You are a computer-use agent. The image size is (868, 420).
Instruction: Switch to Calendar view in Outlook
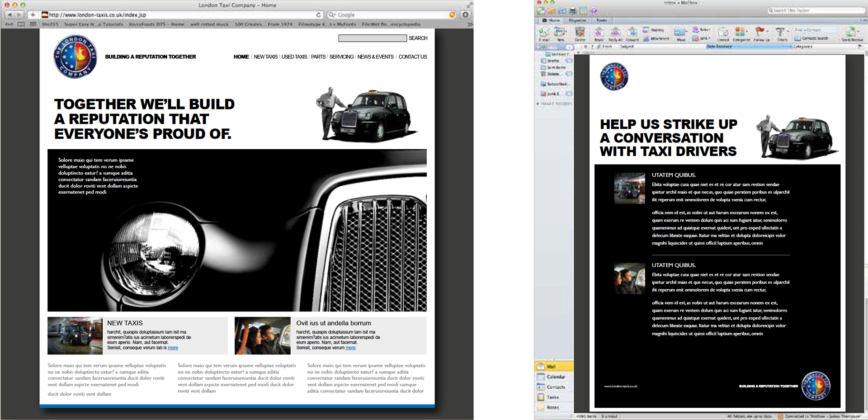tap(554, 377)
